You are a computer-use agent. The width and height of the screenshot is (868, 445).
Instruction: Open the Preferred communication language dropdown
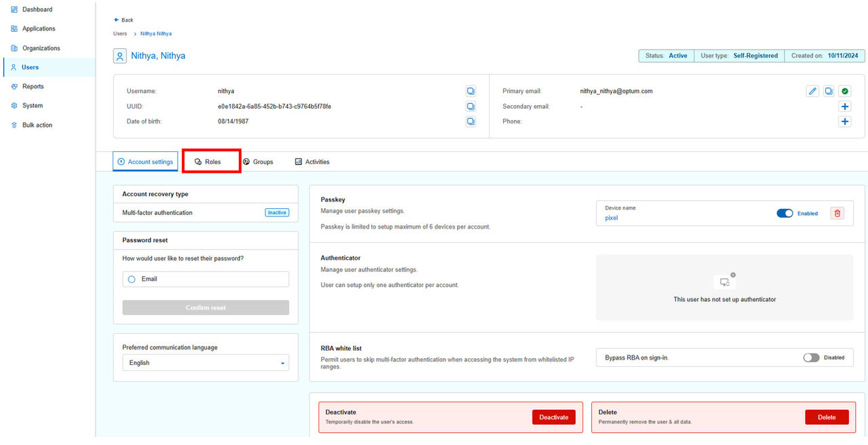pos(205,363)
